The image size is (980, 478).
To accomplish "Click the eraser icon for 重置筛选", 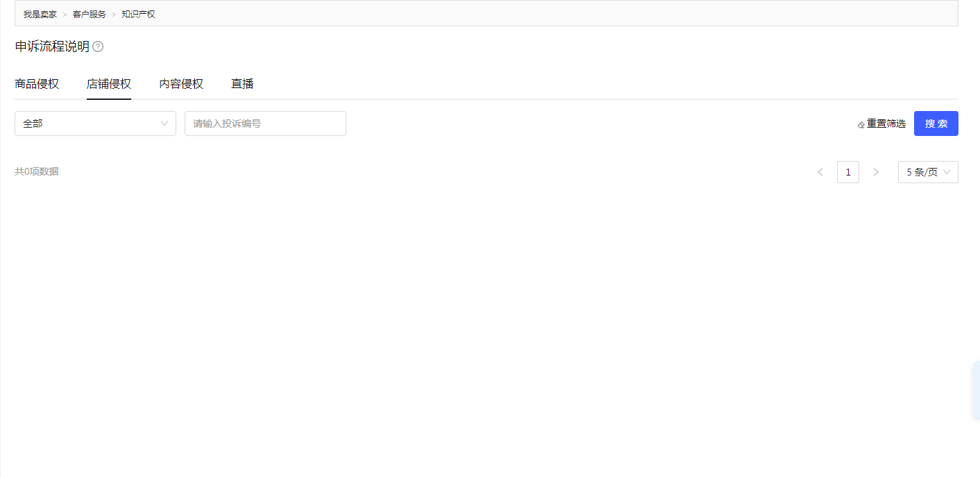I will point(861,124).
